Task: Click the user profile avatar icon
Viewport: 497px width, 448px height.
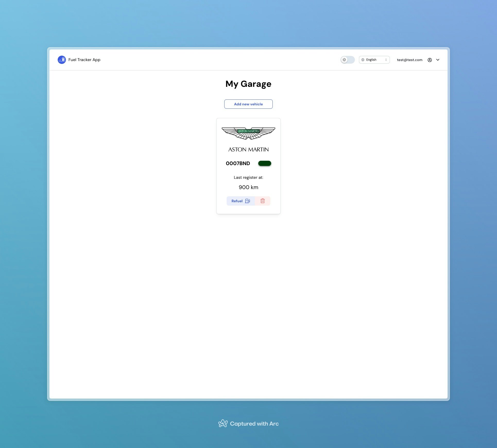Action: [430, 60]
